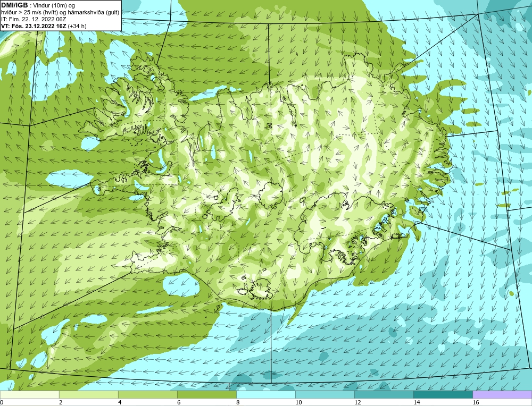Click the 10–12 m/s cyan legend swatch
Image resolution: width=532 pixels, height=406 pixels.
pyautogui.click(x=325, y=394)
